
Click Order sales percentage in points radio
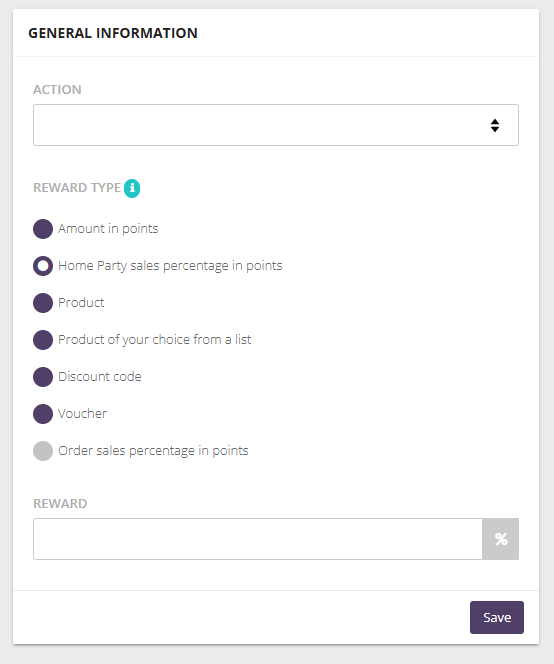(43, 451)
